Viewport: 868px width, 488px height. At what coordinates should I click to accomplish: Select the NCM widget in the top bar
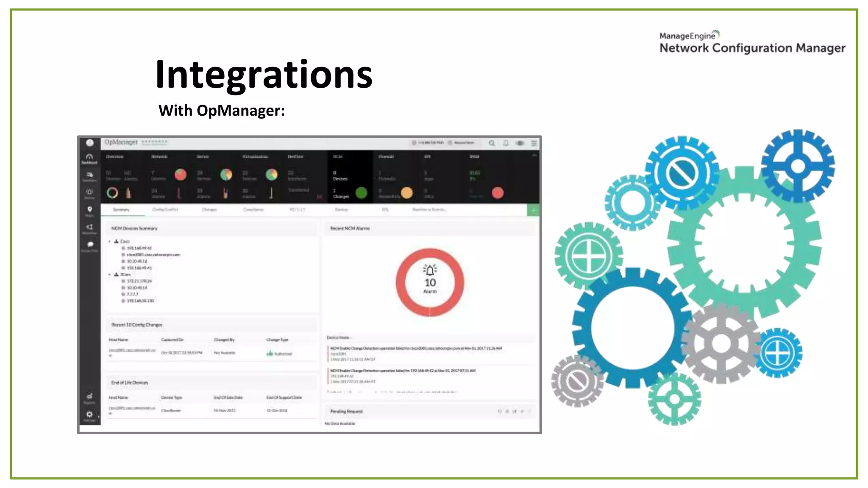click(350, 177)
